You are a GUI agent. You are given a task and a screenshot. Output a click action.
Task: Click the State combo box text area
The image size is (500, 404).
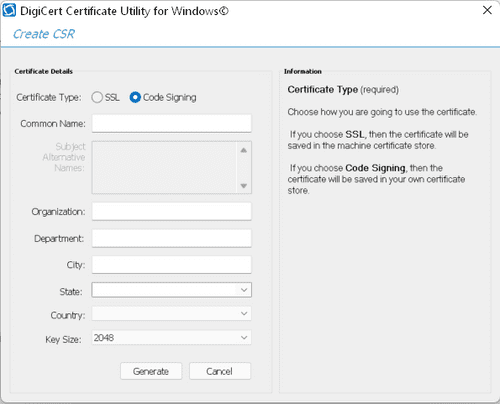(x=165, y=290)
